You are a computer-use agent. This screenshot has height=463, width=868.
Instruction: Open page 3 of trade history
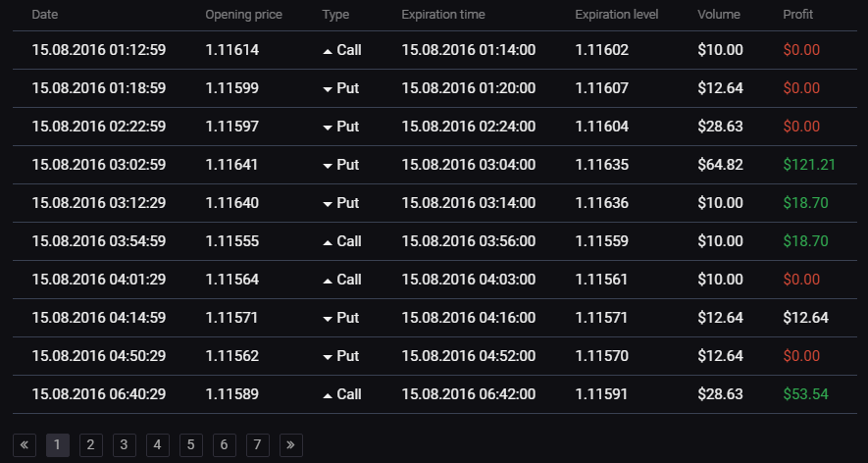pos(125,444)
